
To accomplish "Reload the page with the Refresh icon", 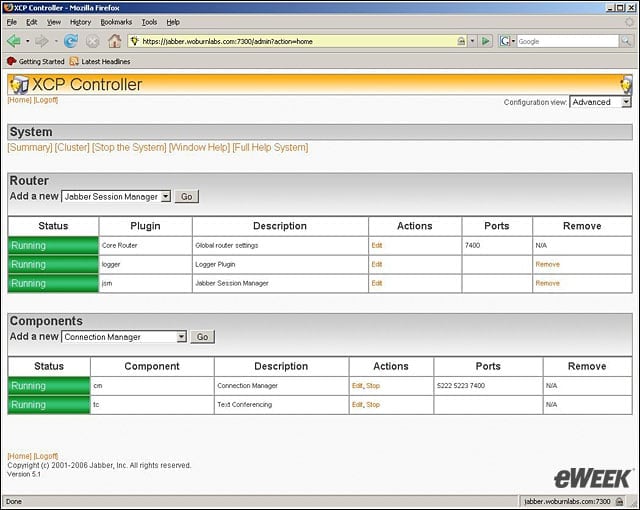I will (x=71, y=41).
